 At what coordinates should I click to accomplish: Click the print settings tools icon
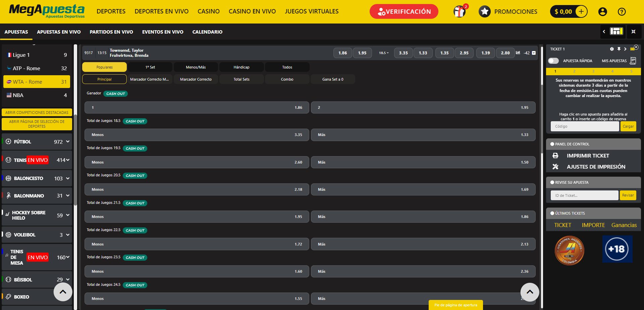(555, 167)
